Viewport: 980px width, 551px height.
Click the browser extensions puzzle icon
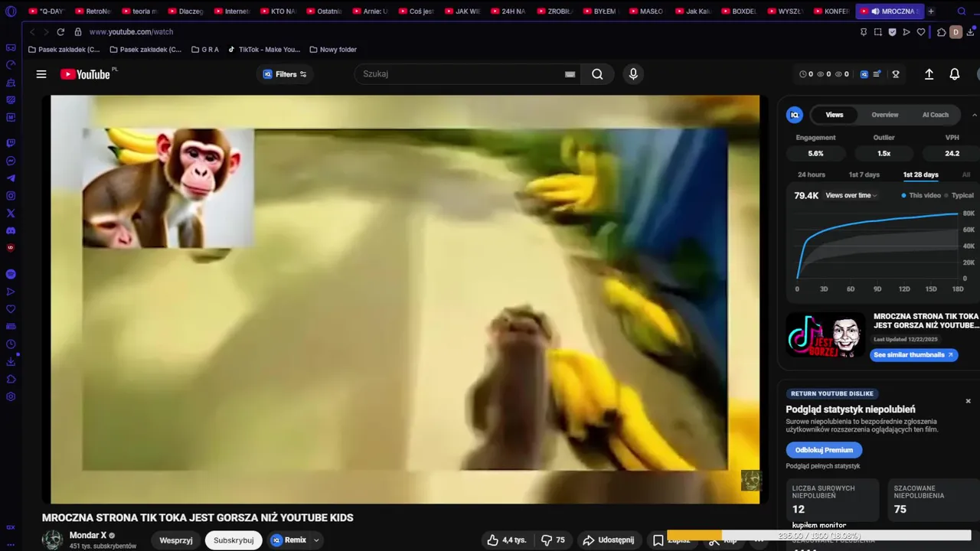[x=942, y=32]
